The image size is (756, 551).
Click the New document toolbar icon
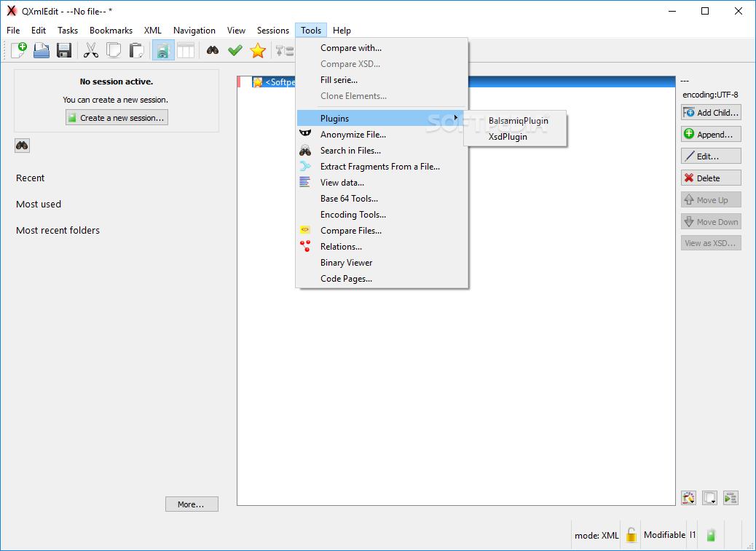pos(19,50)
